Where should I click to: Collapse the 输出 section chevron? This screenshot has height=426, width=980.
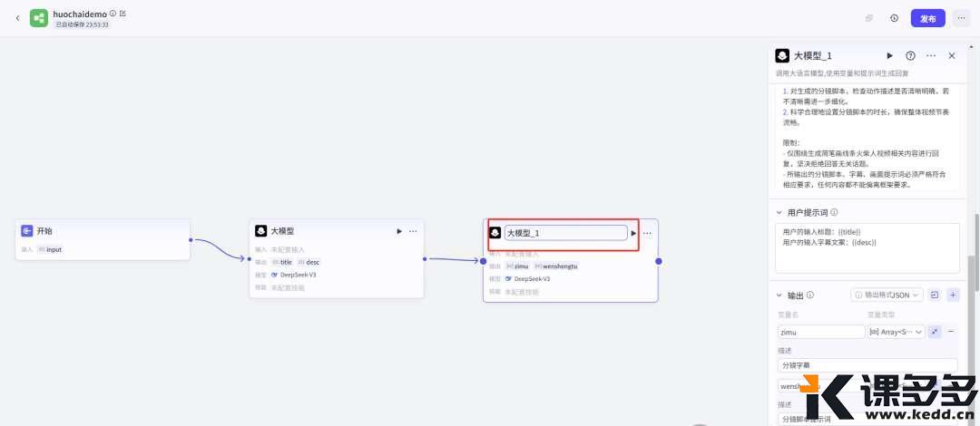point(779,295)
